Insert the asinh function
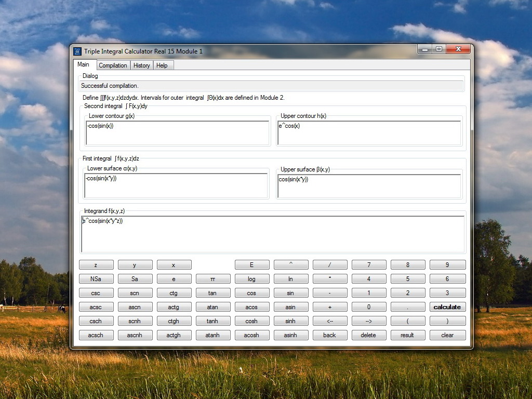 pyautogui.click(x=290, y=335)
